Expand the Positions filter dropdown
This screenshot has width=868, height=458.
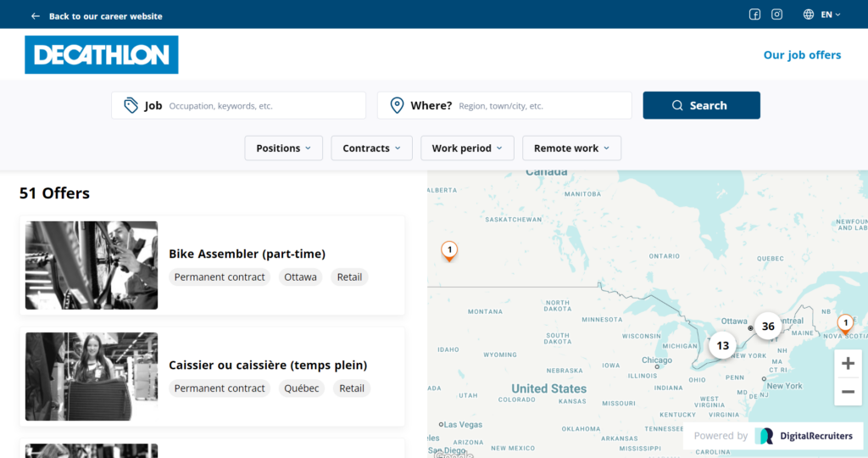tap(283, 148)
